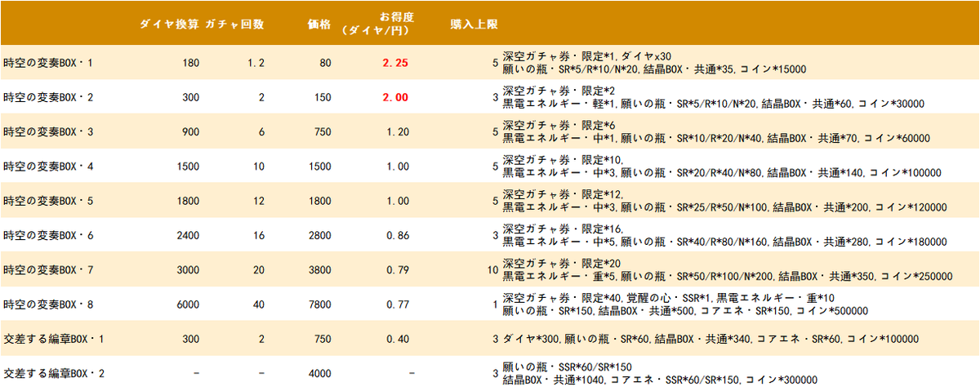
Task: Click the contents line 深空ガチャ券・限定*6
Action: click(559, 126)
